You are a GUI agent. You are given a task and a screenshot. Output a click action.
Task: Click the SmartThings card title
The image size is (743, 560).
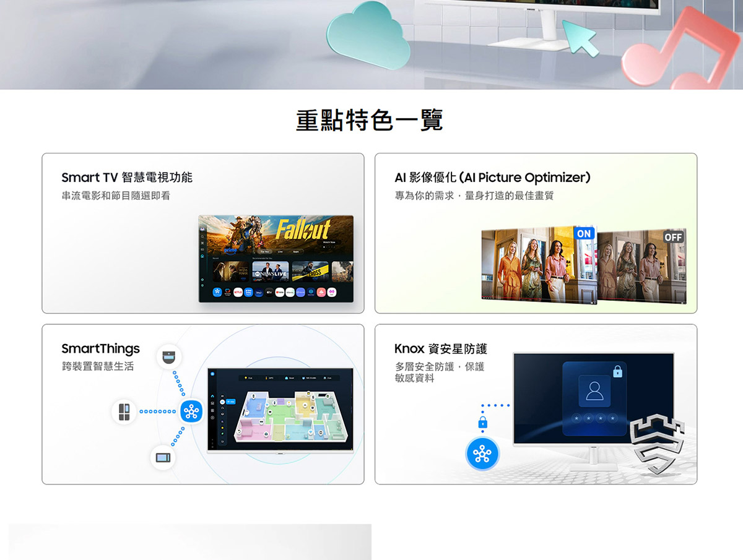[100, 349]
